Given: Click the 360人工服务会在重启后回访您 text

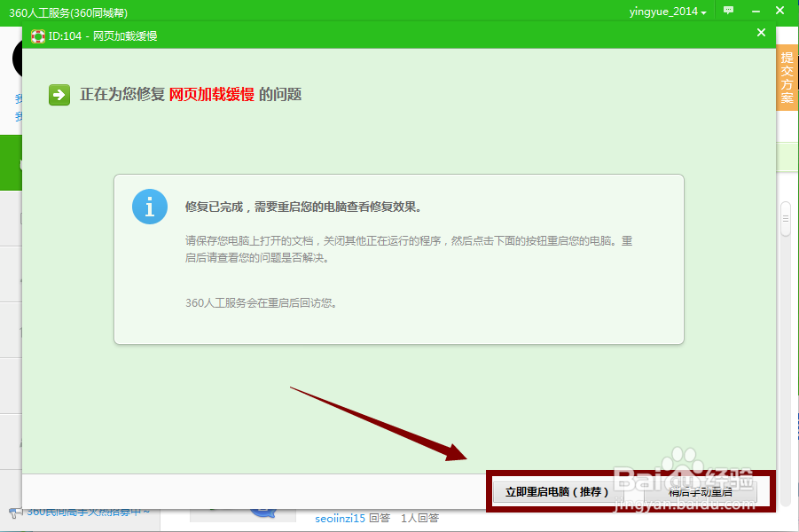Looking at the screenshot, I should coord(261,303).
